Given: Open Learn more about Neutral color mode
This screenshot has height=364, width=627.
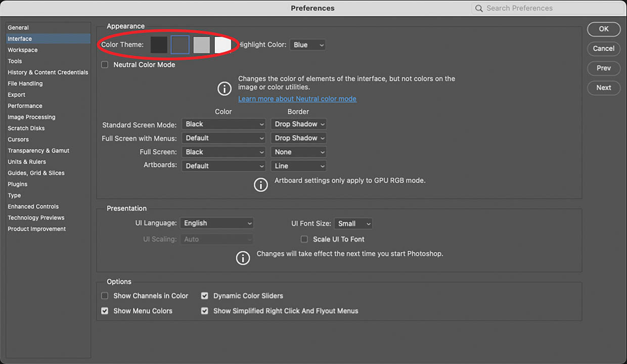Looking at the screenshot, I should (x=297, y=99).
